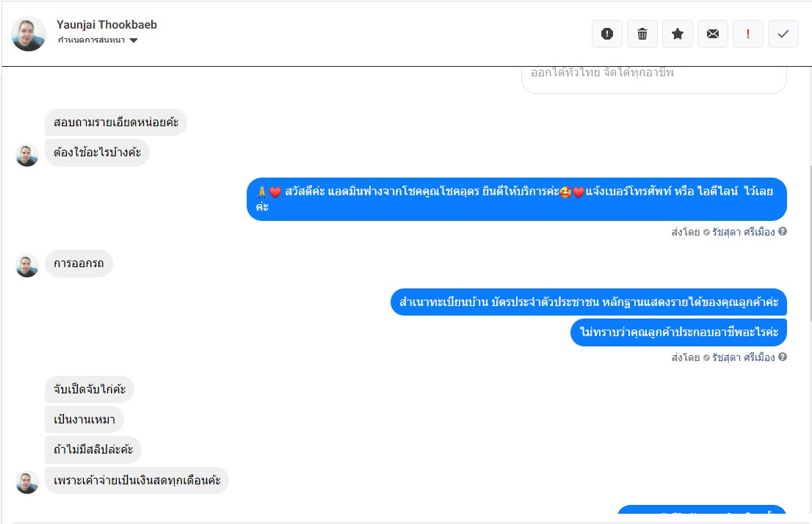Click avatar beside 'ต้องใช้อะไรบ้างคะ' message
The width and height of the screenshot is (812, 524).
tap(27, 155)
